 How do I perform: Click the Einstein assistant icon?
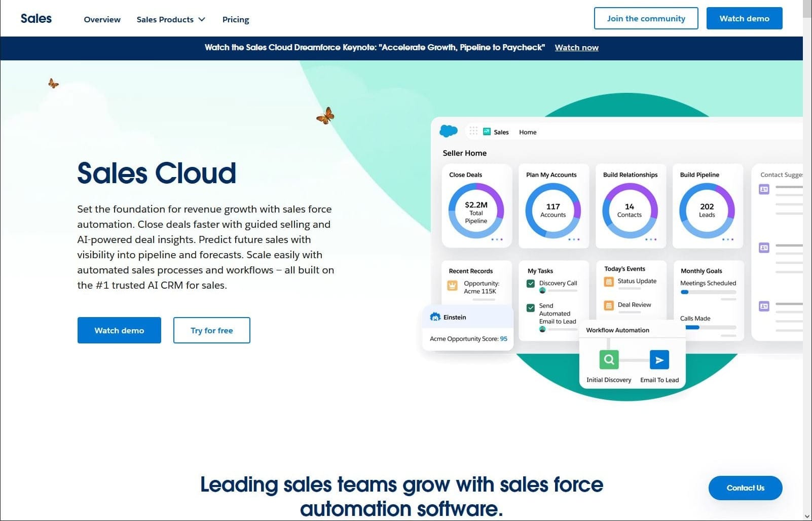(435, 317)
